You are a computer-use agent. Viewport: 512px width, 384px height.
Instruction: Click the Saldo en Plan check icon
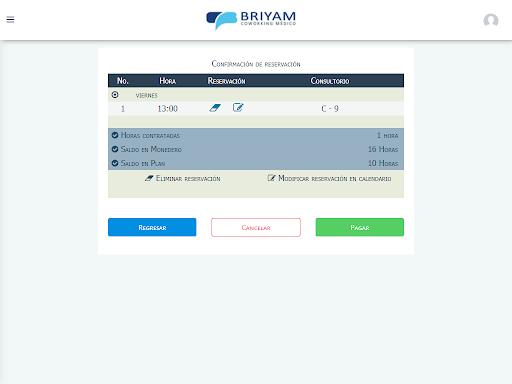pos(115,163)
